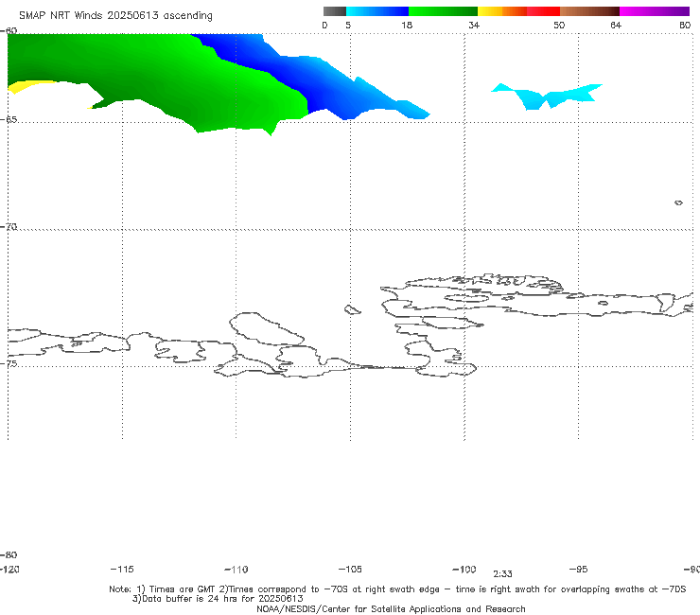Click the color bar label '34'
The height and width of the screenshot is (615, 700).
(x=474, y=25)
